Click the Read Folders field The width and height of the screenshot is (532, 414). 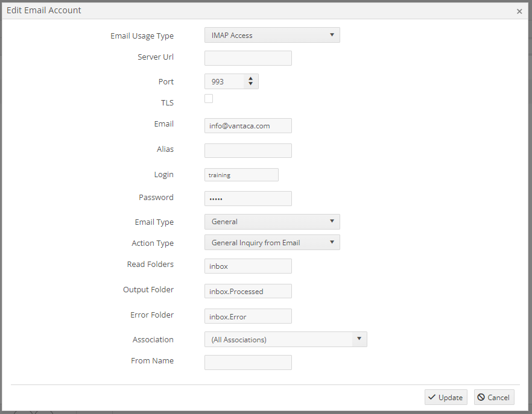click(248, 266)
